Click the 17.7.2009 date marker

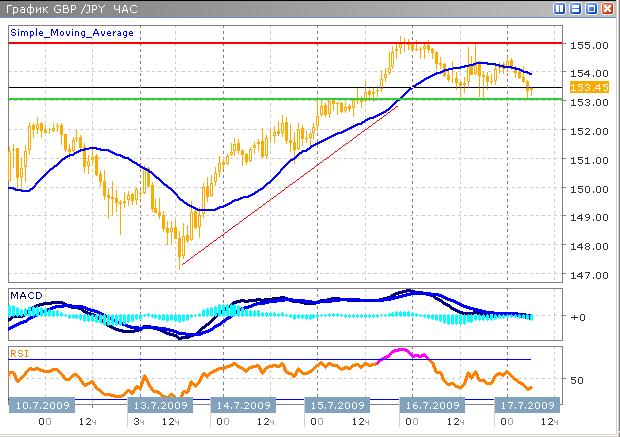point(527,406)
